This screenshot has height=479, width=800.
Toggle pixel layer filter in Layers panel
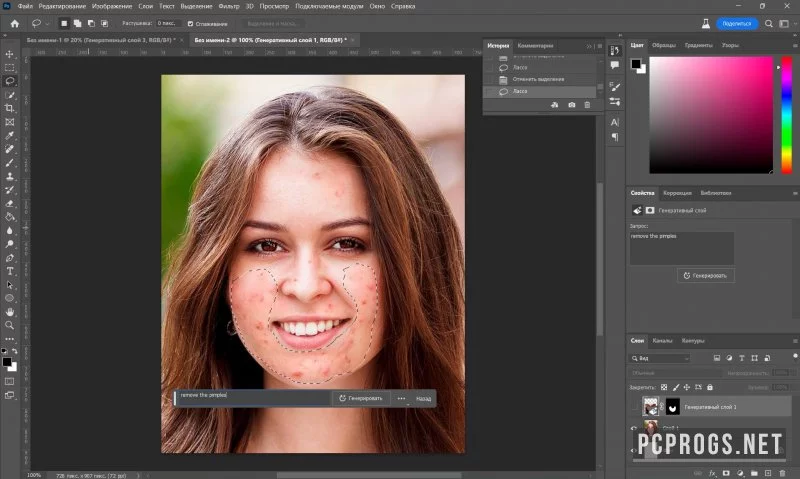(x=717, y=358)
